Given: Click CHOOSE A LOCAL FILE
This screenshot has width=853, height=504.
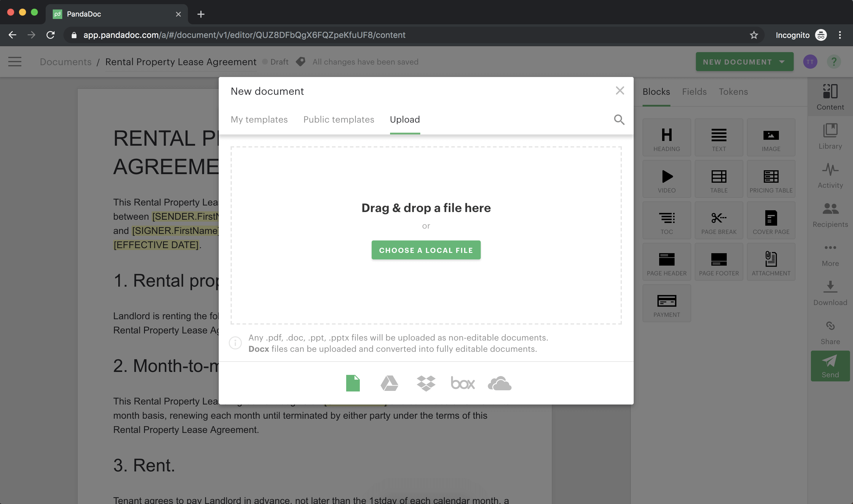Looking at the screenshot, I should [426, 250].
